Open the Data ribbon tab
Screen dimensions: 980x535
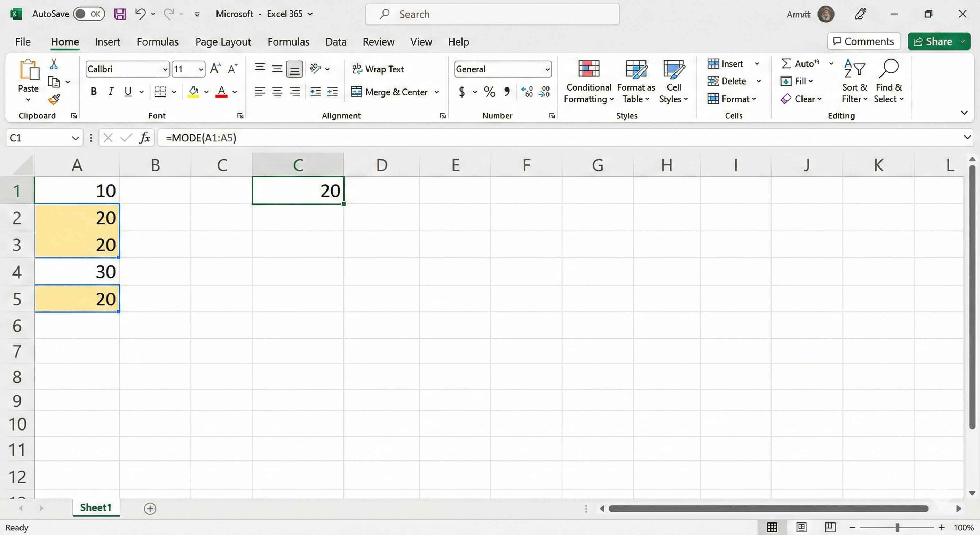pyautogui.click(x=335, y=42)
